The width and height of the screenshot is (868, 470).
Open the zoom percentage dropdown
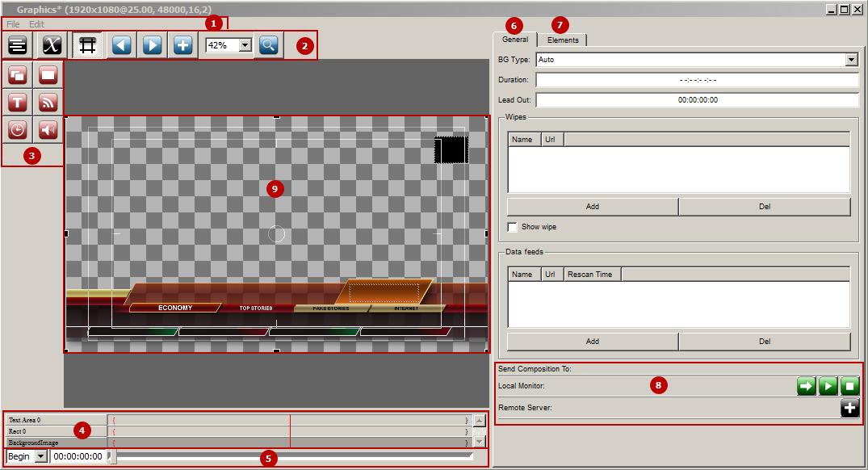(245, 45)
